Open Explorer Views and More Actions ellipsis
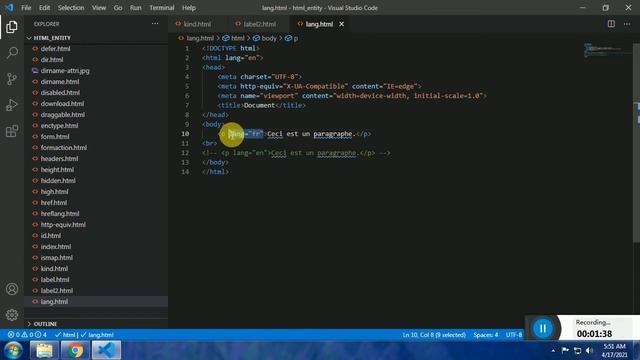640x360 pixels. (x=155, y=24)
